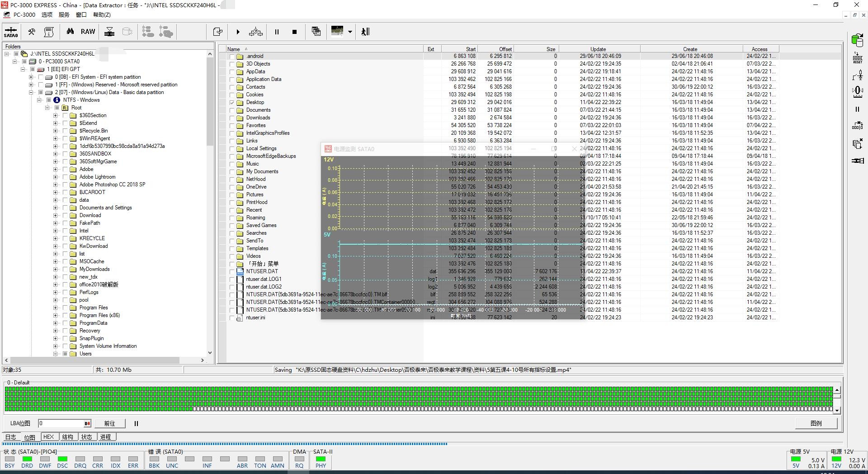Click the cascaded windows icon in toolbar
Image resolution: width=868 pixels, height=474 pixels.
(x=316, y=32)
